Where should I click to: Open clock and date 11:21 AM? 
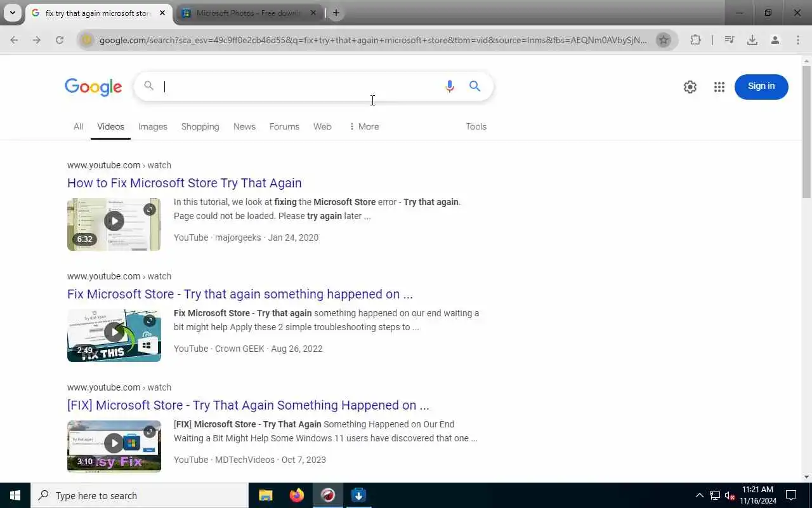[x=758, y=495]
